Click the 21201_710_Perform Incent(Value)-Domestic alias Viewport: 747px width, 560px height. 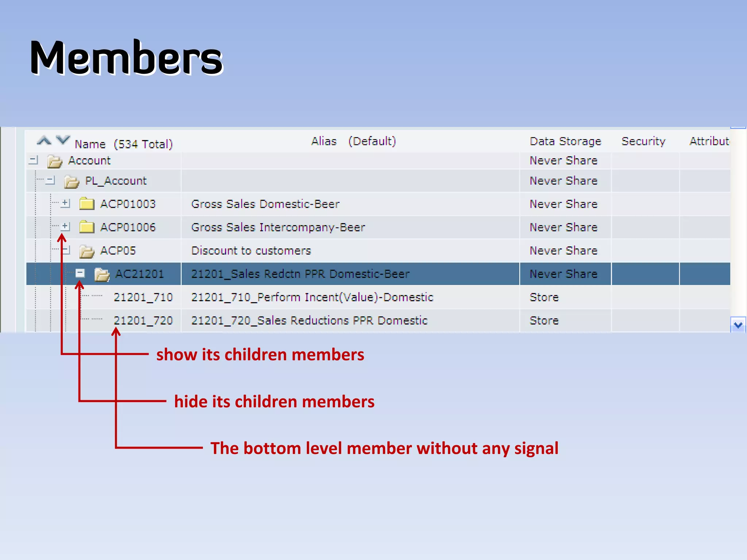point(312,297)
